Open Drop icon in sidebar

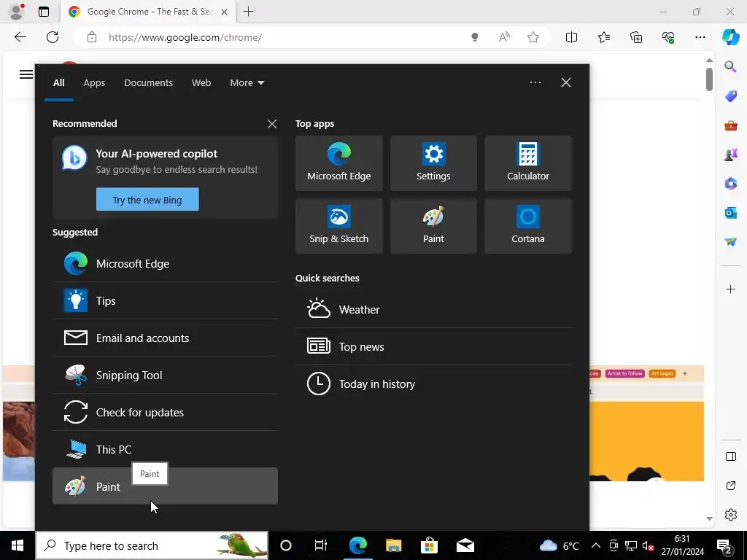[x=730, y=242]
